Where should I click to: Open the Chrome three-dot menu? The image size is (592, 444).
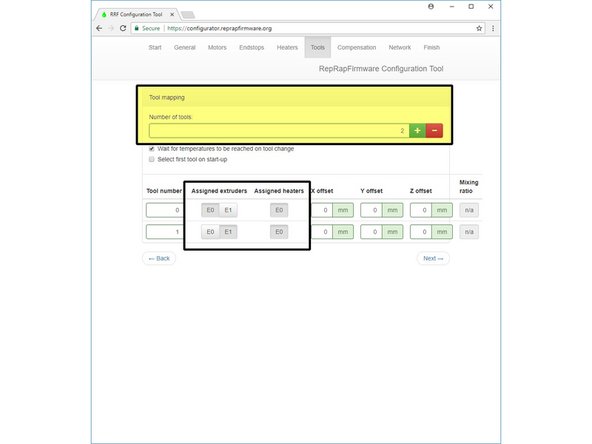click(493, 28)
